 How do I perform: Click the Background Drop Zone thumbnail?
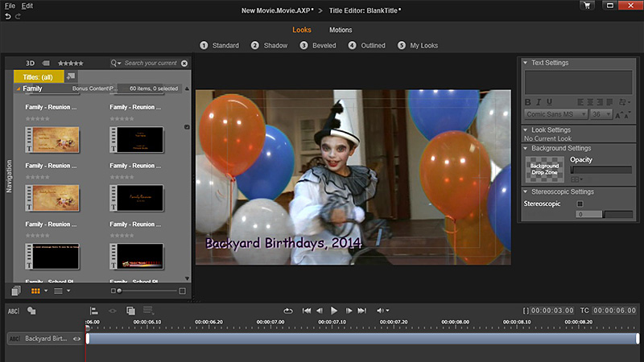pyautogui.click(x=544, y=170)
